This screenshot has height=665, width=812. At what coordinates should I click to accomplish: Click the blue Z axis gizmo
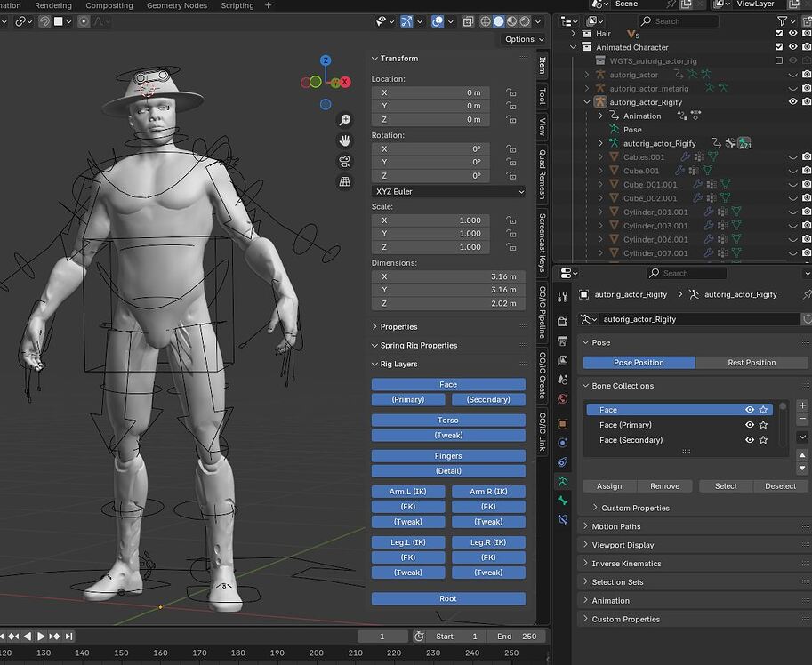click(326, 60)
